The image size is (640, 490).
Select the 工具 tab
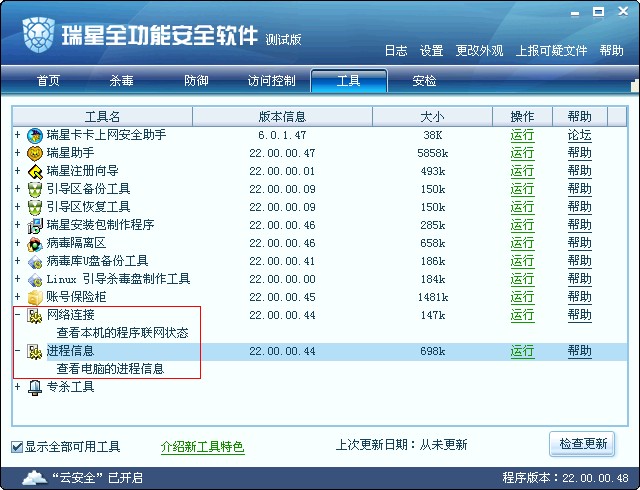pyautogui.click(x=349, y=80)
